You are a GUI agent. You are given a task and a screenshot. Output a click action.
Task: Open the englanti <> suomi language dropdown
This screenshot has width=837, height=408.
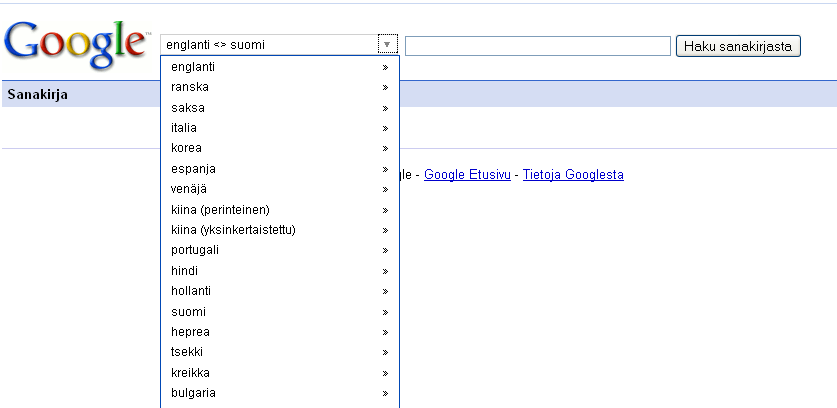(x=279, y=44)
